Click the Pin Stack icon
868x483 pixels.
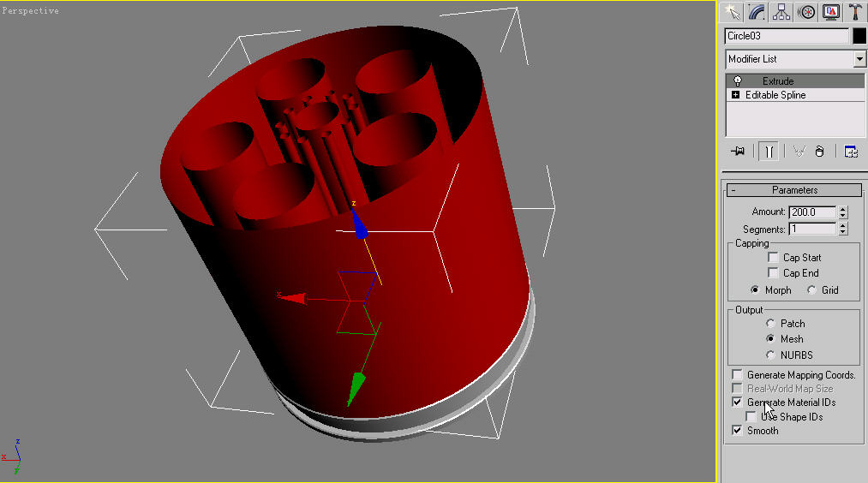tap(738, 152)
